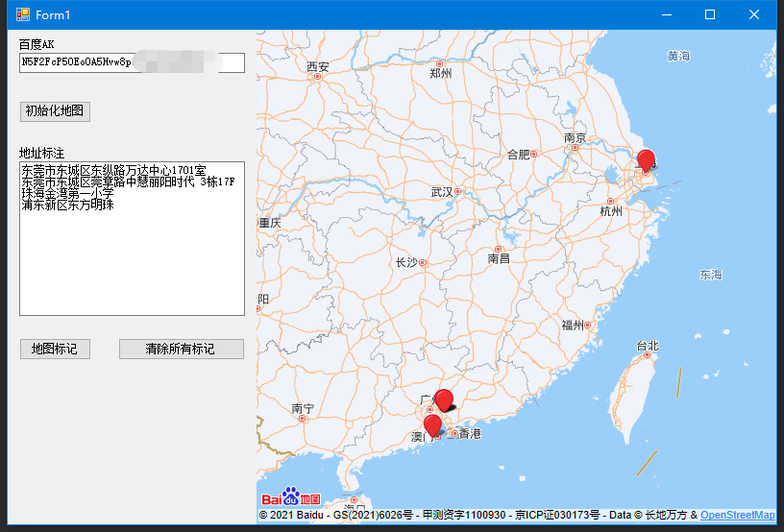Focus the 百度AK input field
The width and height of the screenshot is (784, 532).
pos(132,62)
